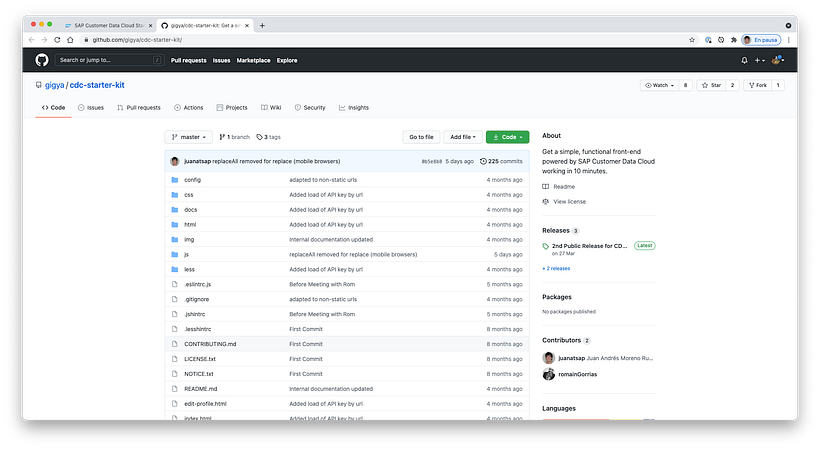Screen dimensions: 820x450
Task: Select the Security tab
Action: click(310, 107)
